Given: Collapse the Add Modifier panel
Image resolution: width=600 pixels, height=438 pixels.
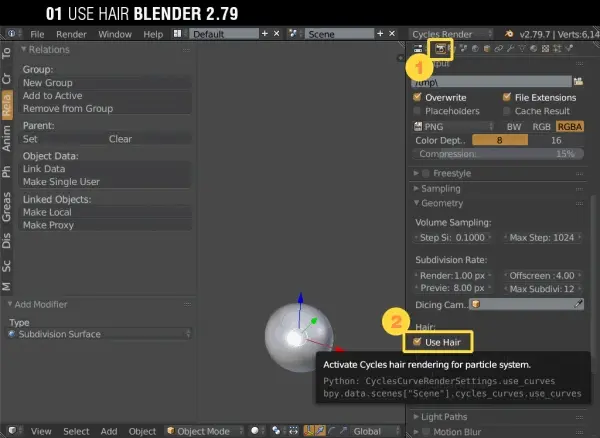Looking at the screenshot, I should click(x=10, y=304).
